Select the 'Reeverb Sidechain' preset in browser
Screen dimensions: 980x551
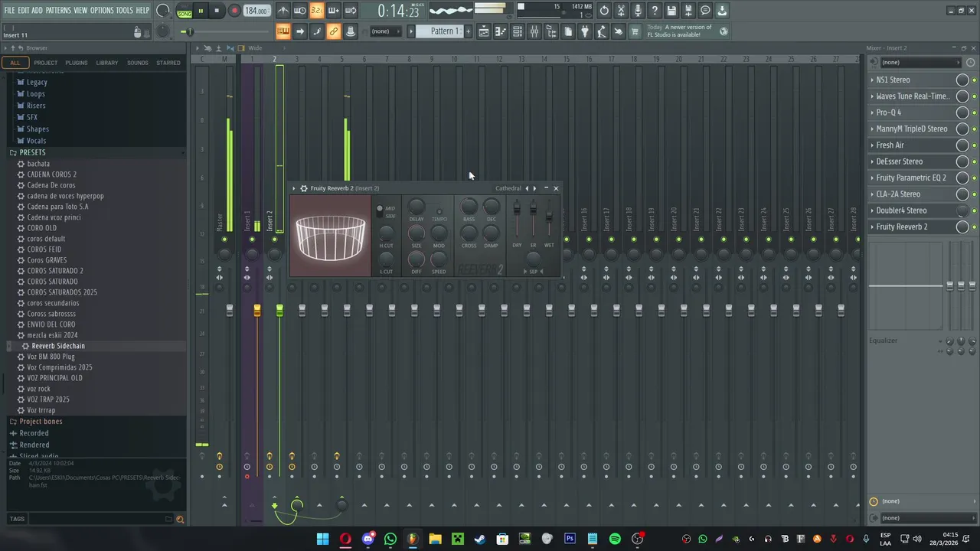point(58,346)
